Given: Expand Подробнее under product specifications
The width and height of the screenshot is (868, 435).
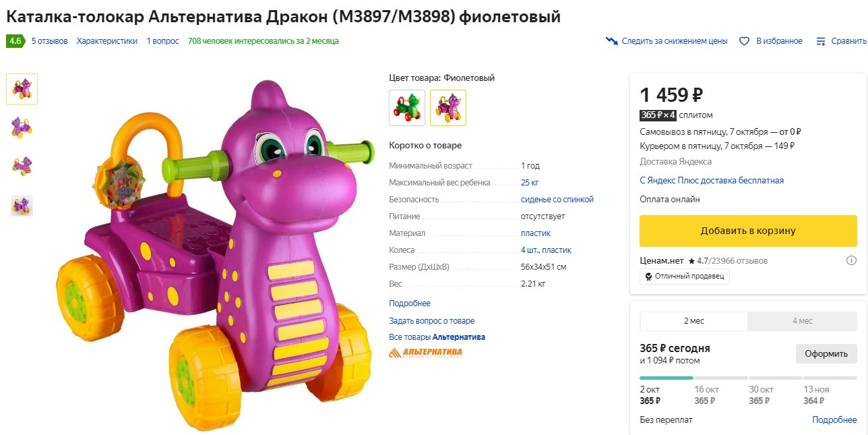Looking at the screenshot, I should point(410,302).
